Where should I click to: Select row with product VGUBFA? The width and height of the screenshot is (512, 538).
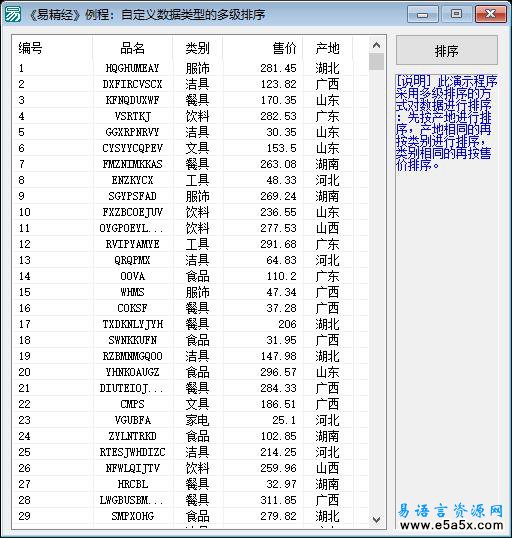tap(191, 420)
